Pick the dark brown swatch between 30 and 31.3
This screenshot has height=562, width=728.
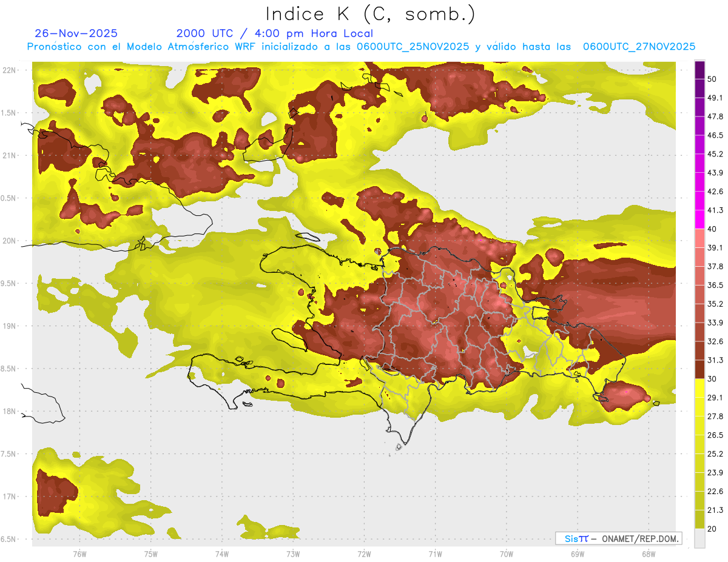(699, 370)
